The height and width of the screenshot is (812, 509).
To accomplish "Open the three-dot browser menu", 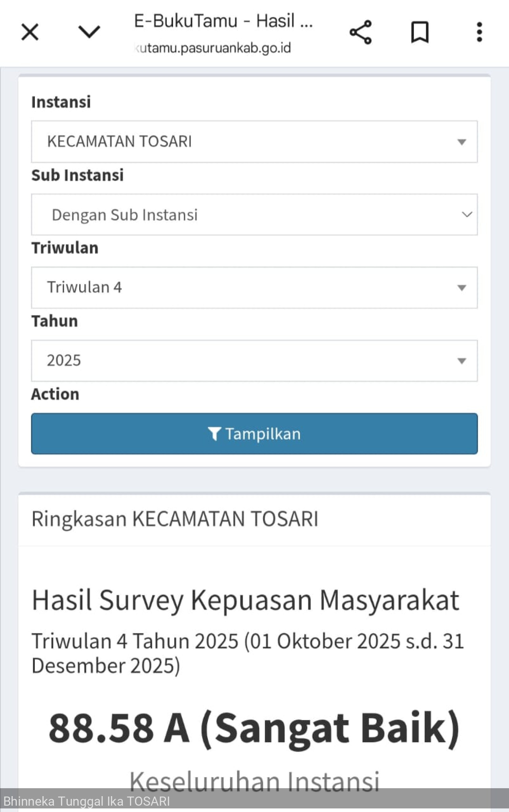I will coord(479,32).
